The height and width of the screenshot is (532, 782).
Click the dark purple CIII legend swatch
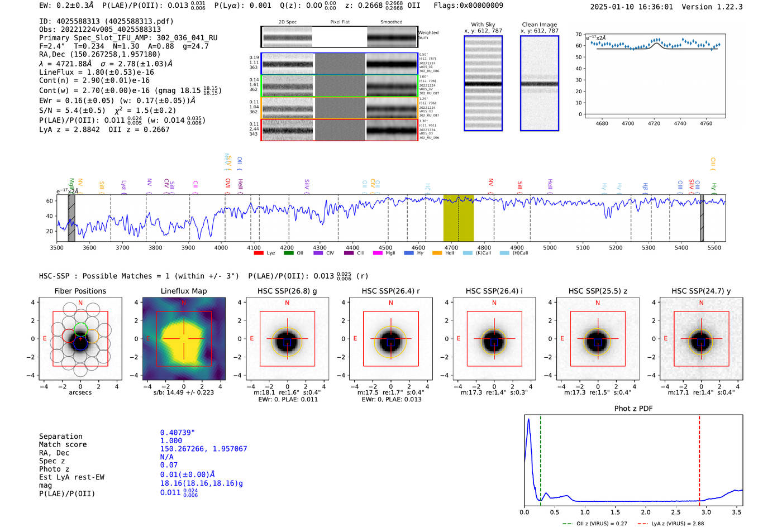[x=349, y=253]
